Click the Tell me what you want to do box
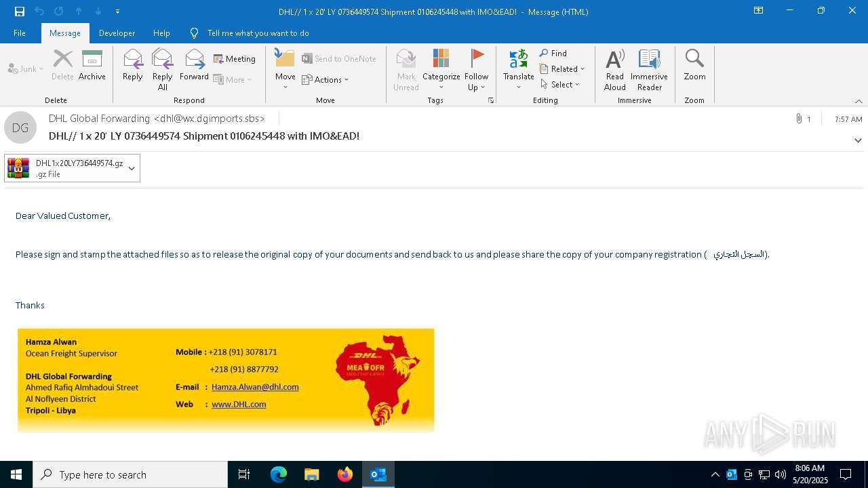 point(258,33)
